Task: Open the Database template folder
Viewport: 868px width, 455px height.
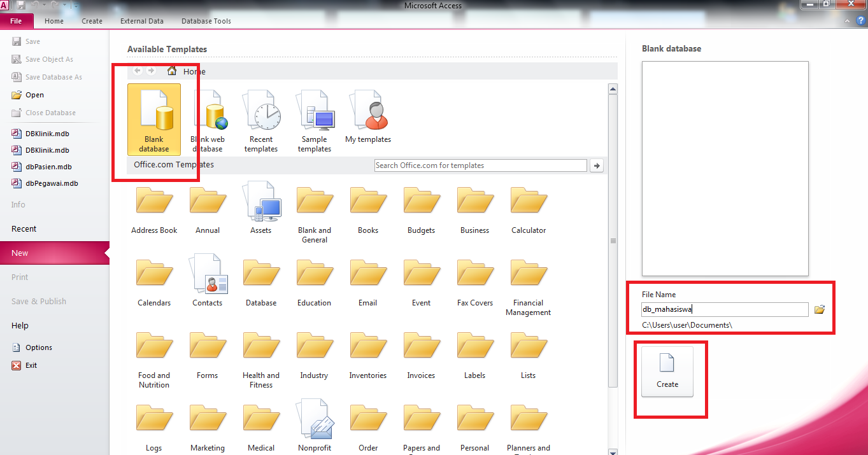Action: pyautogui.click(x=261, y=282)
